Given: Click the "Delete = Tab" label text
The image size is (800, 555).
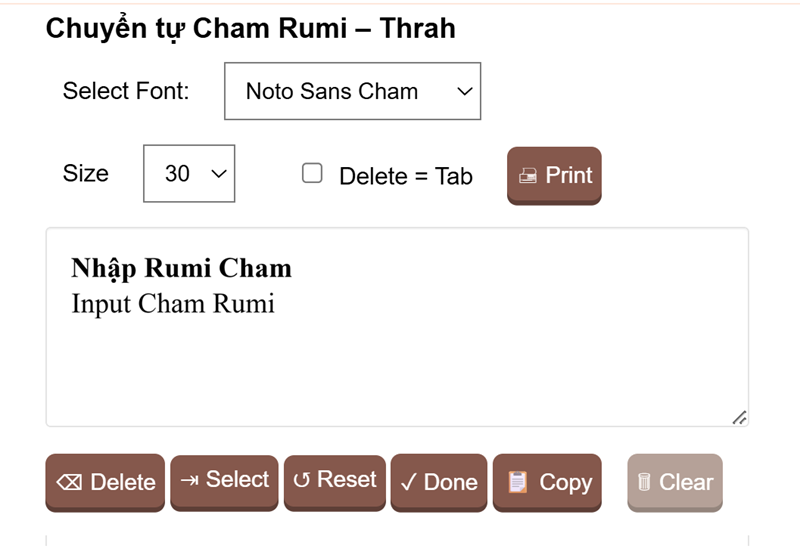Looking at the screenshot, I should 405,177.
